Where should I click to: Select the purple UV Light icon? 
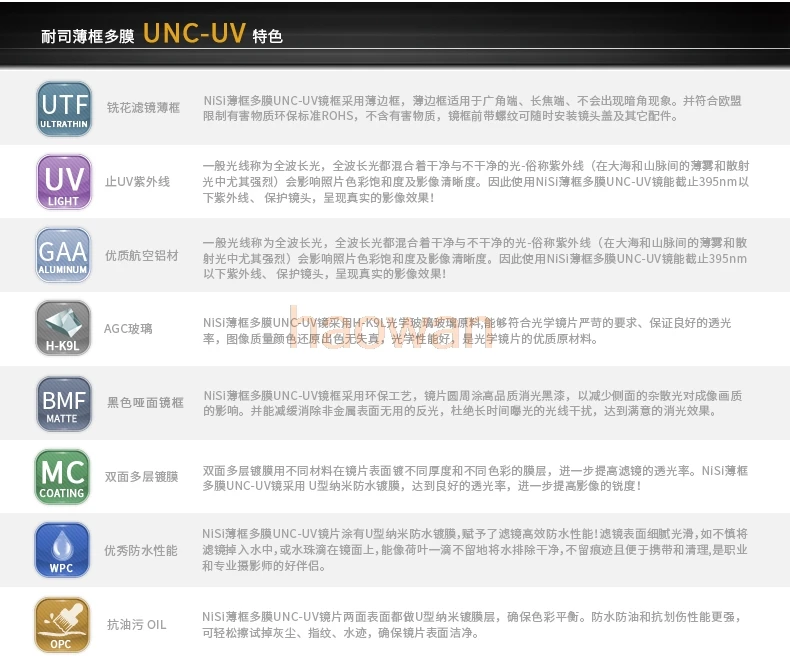(x=64, y=182)
